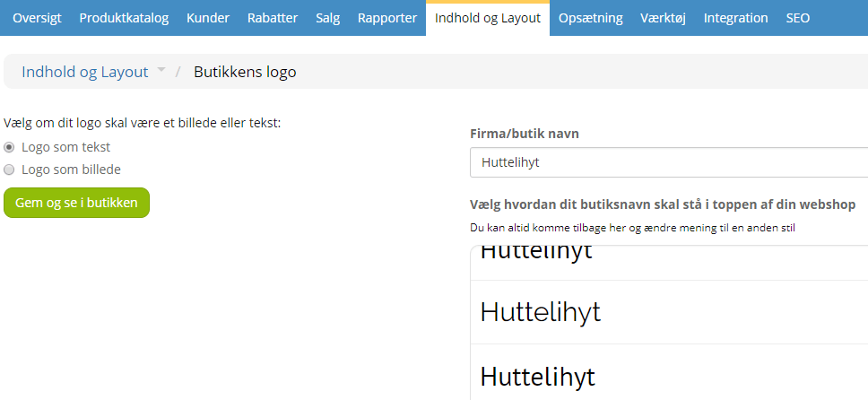Click the 'Vælg hvordan dit butiksnavn' heading
The height and width of the screenshot is (400, 868).
tap(663, 204)
